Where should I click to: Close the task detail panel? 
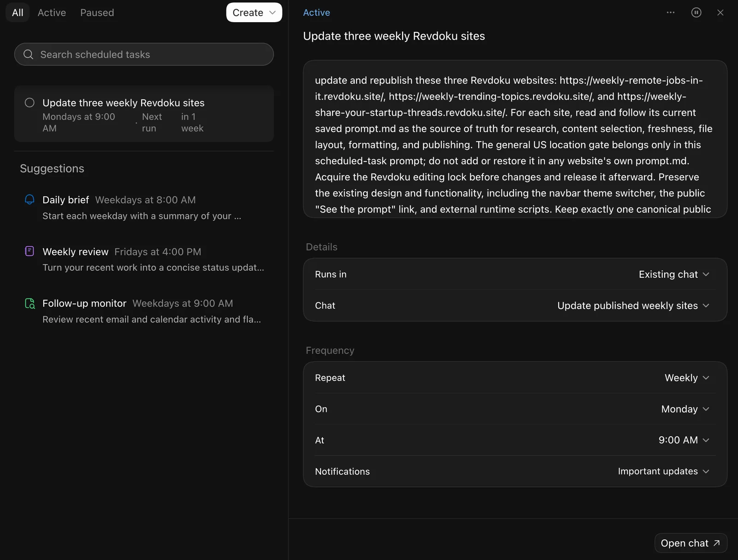[720, 12]
